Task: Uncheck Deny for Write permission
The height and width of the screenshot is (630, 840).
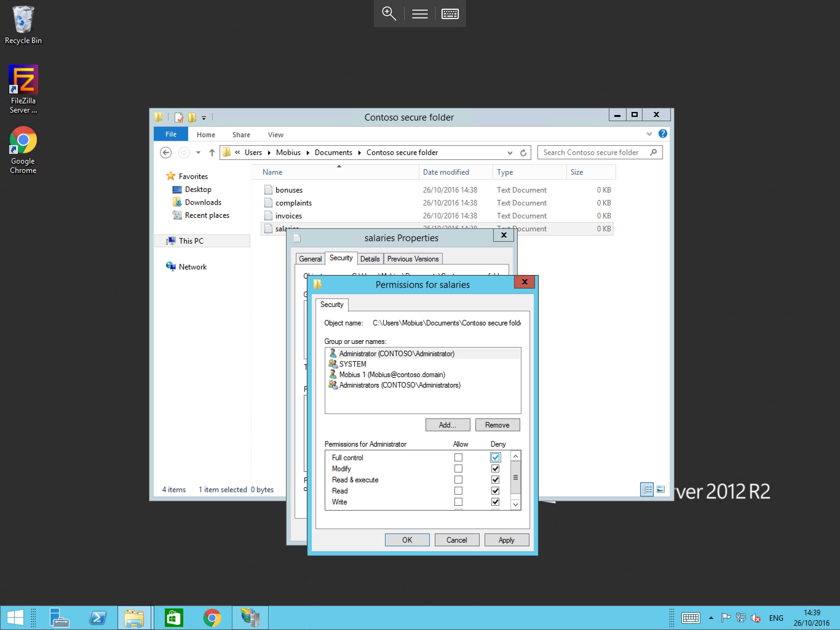Action: [x=495, y=502]
